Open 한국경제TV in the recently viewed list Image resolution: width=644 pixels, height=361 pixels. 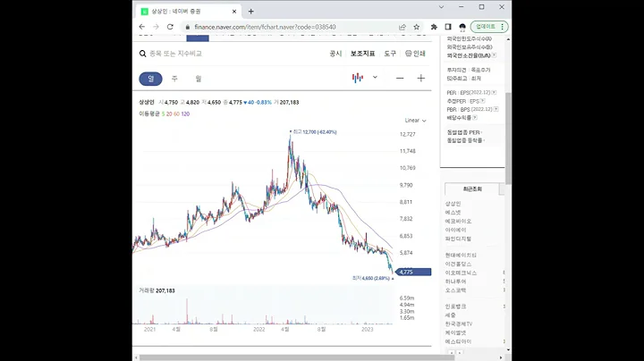(459, 323)
